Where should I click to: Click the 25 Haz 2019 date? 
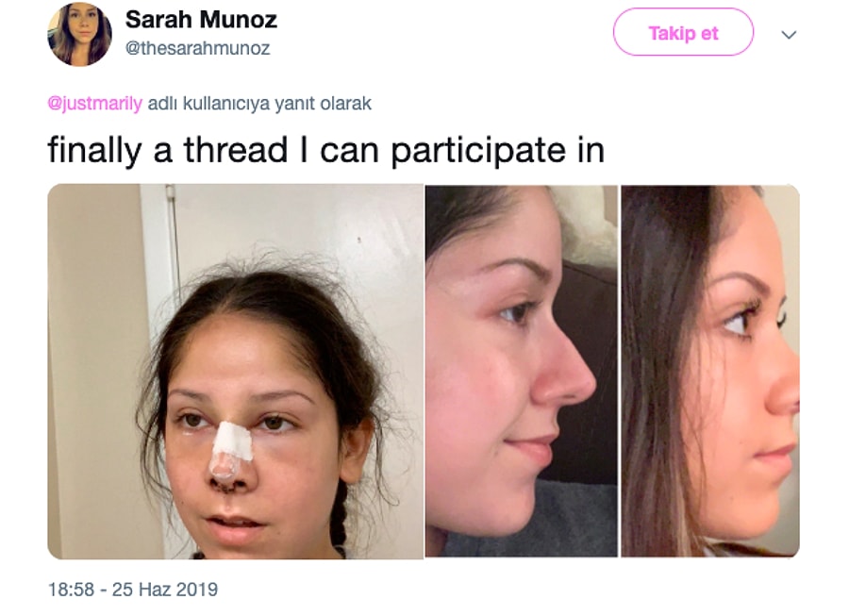pos(164,589)
